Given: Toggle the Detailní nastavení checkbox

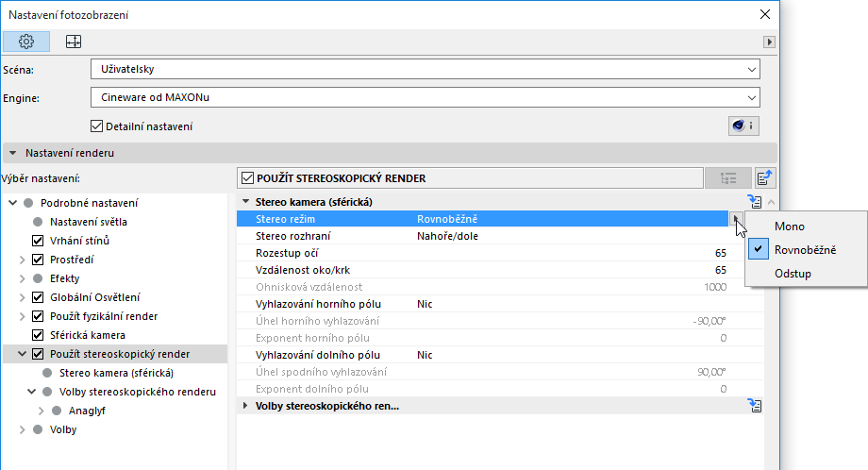Looking at the screenshot, I should click(x=96, y=126).
